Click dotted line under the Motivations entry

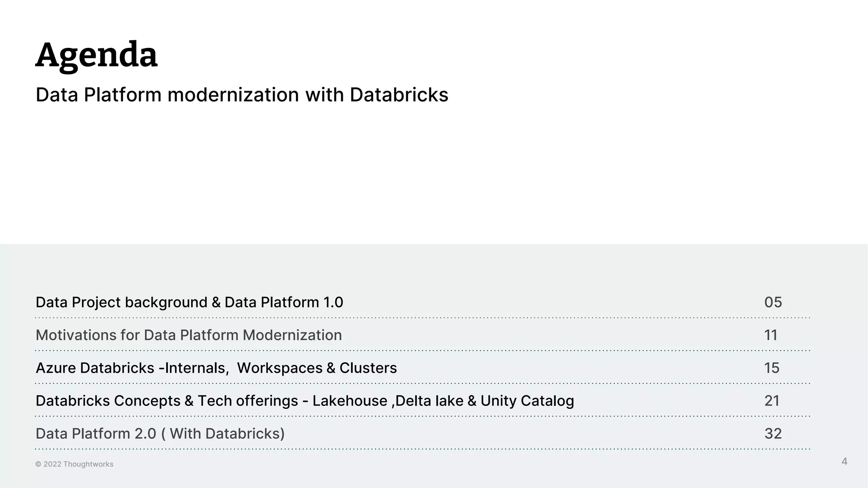(422, 350)
